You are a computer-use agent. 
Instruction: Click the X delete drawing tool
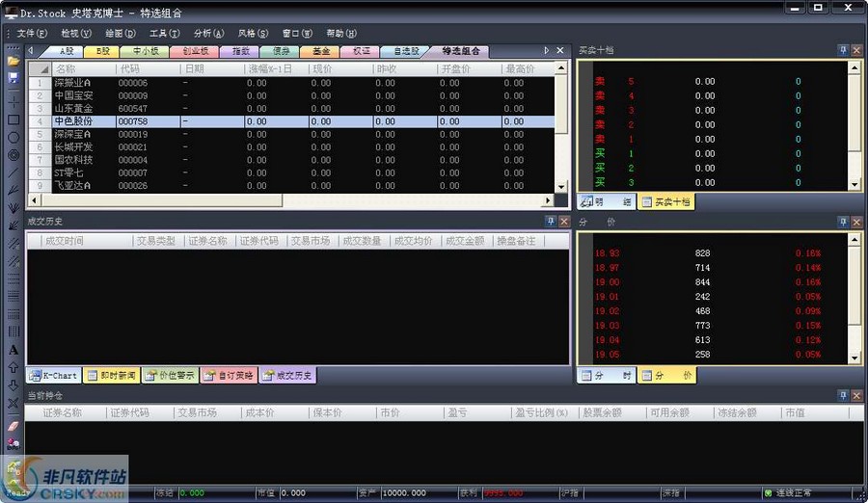(14, 403)
